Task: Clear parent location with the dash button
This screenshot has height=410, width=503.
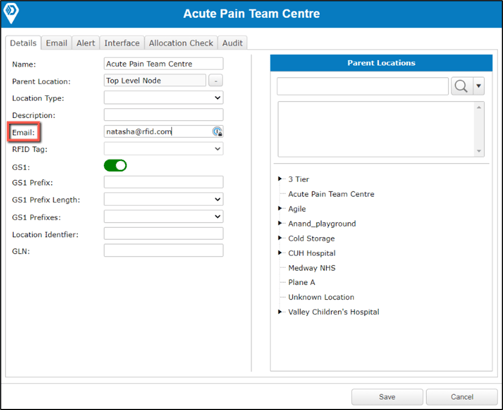Action: click(x=216, y=81)
